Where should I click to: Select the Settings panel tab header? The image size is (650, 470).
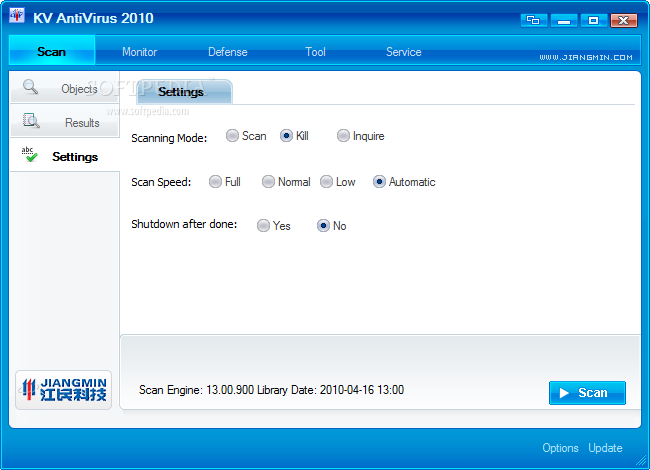point(184,92)
